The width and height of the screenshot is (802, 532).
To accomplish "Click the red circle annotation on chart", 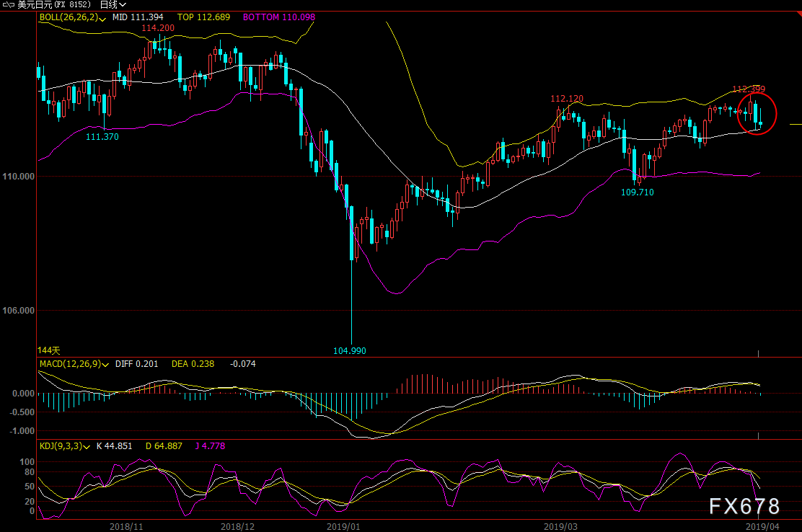I will [x=757, y=113].
